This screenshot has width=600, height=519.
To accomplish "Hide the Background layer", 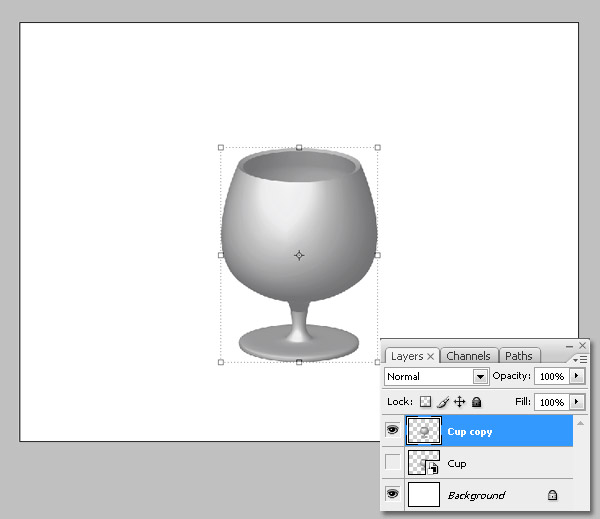I will click(x=393, y=494).
